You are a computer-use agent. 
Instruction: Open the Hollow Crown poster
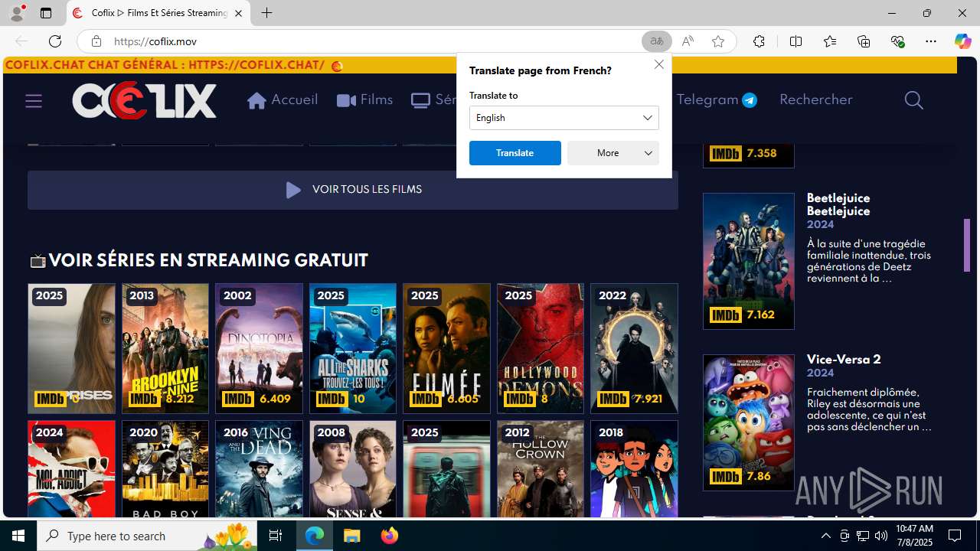coord(540,469)
